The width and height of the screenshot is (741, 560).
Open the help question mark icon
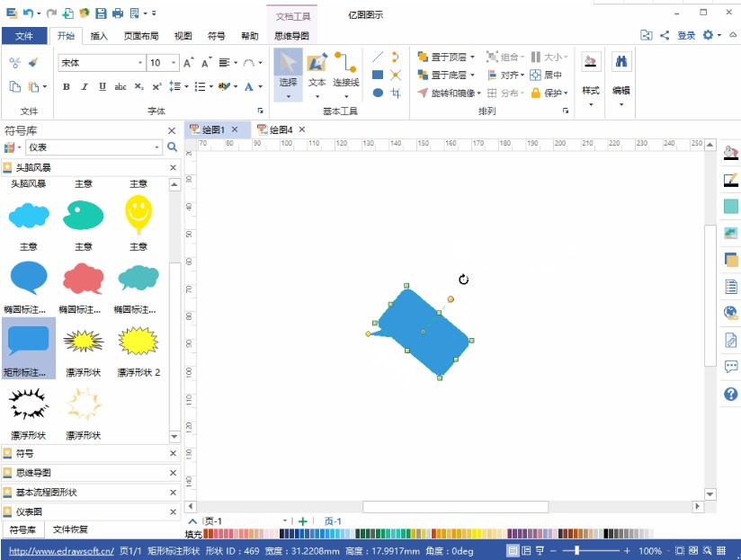click(x=730, y=394)
